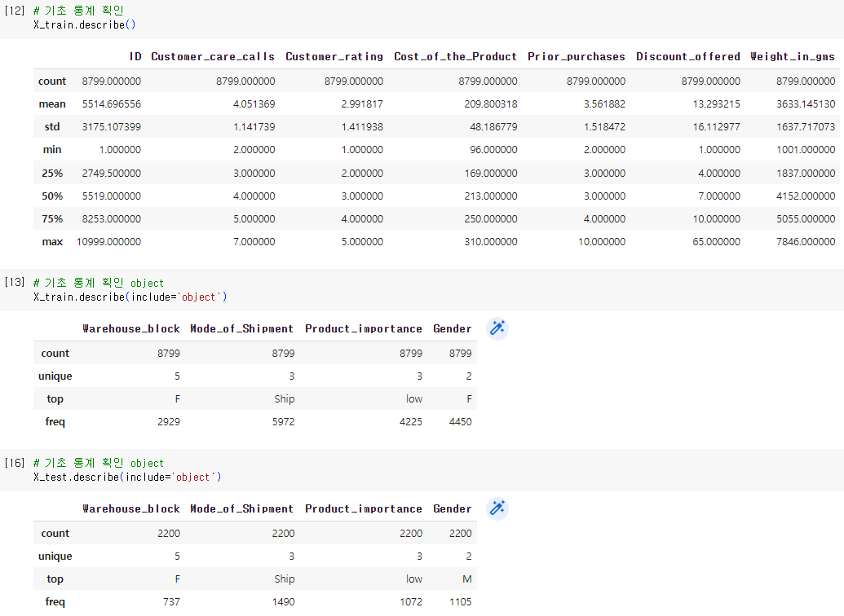The image size is (844, 616).
Task: Click the magic wand chart icon beside X_test object table
Action: point(497,509)
